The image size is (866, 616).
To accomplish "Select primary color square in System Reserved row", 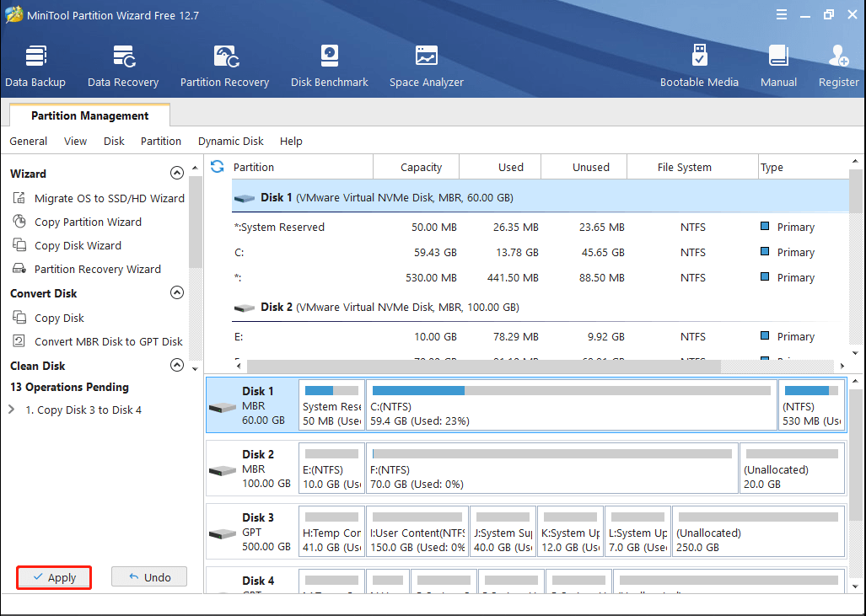I will tap(765, 226).
